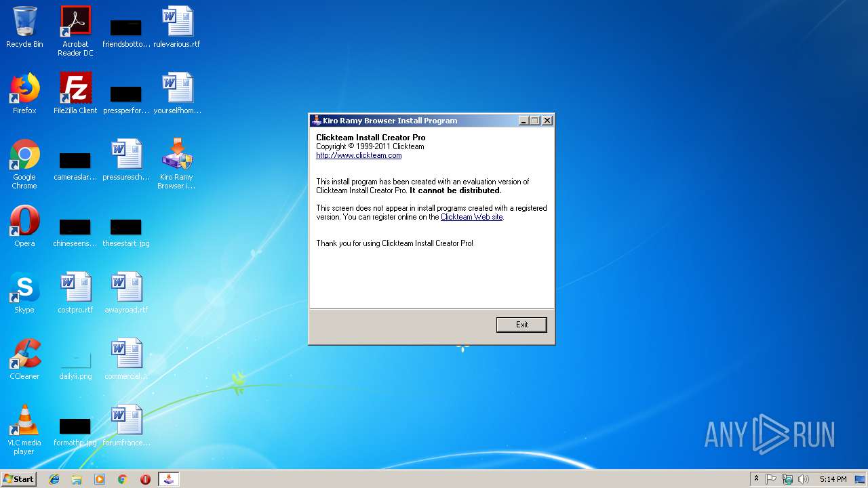868x488 pixels.
Task: Switch to installer taskbar button
Action: tap(169, 479)
